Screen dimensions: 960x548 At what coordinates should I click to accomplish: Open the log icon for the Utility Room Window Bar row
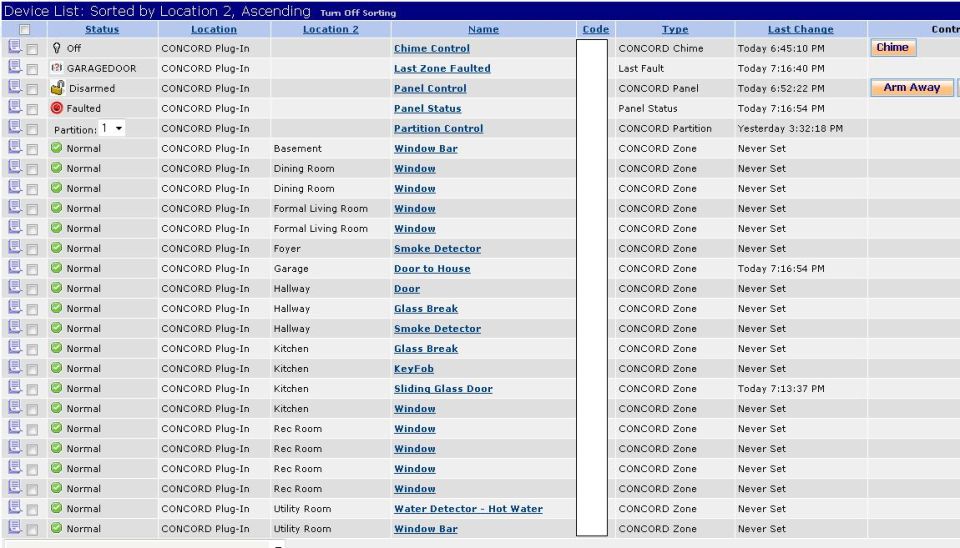(15, 528)
